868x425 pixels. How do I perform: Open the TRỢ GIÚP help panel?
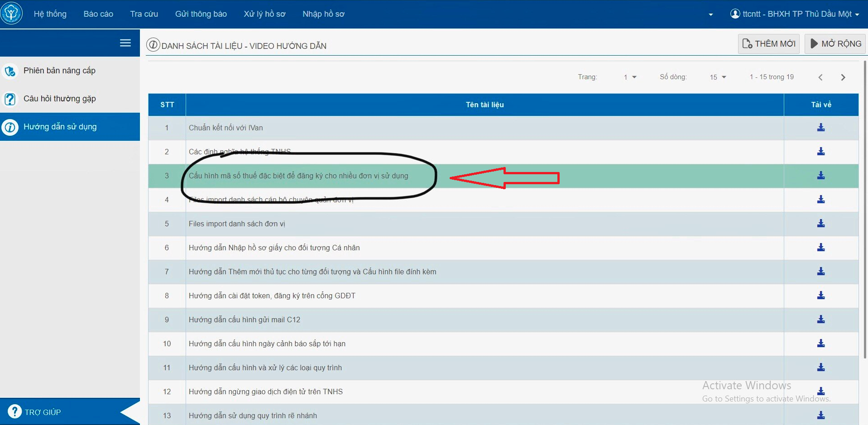pos(43,412)
